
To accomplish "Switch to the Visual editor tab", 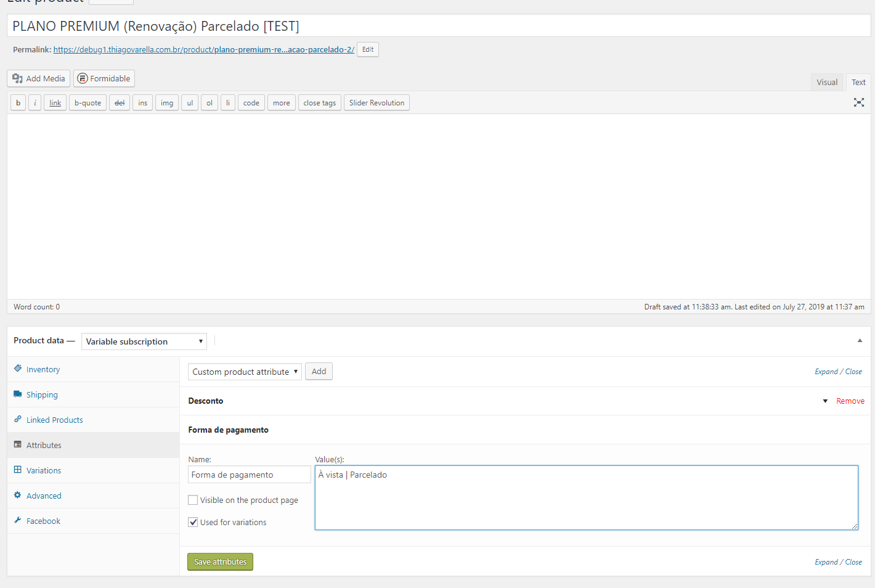I will (x=827, y=82).
